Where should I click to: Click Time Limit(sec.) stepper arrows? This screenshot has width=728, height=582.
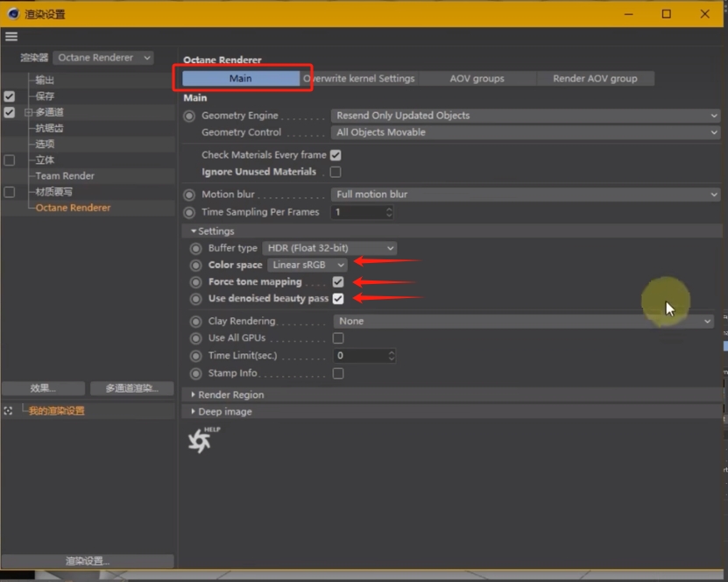coord(392,356)
